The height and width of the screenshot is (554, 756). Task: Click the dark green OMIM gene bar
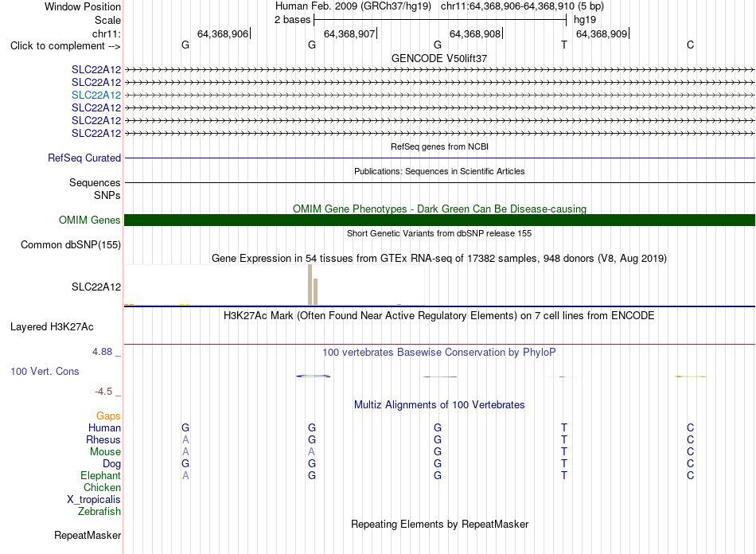pyautogui.click(x=439, y=220)
